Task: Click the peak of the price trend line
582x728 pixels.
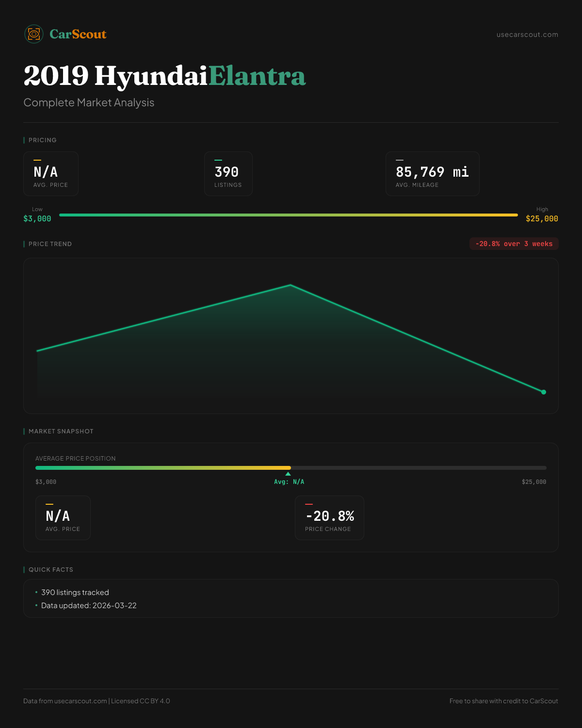Action: (290, 285)
